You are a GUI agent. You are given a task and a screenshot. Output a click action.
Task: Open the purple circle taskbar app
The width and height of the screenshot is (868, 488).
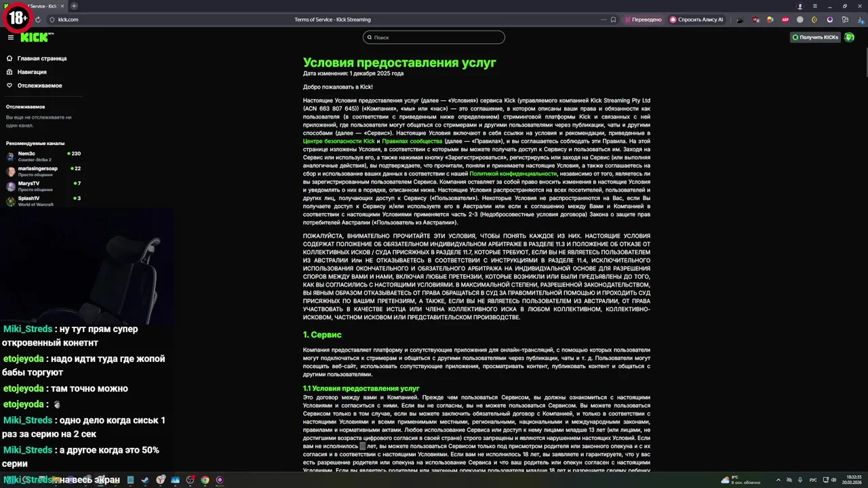(x=220, y=480)
